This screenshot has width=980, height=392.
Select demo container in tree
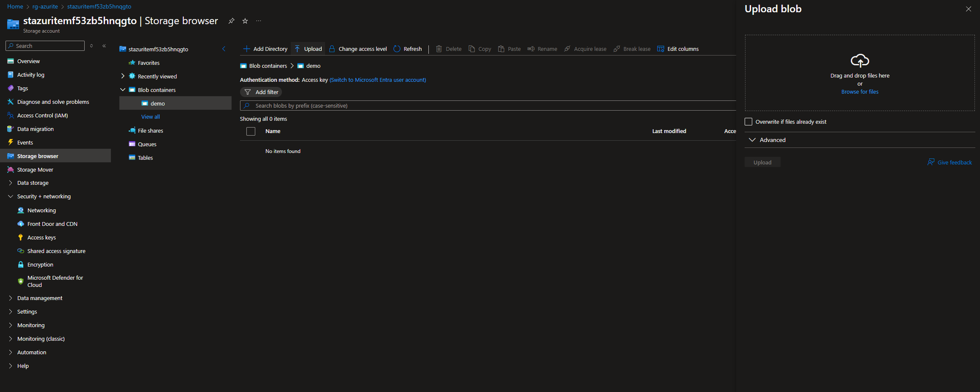pos(175,103)
